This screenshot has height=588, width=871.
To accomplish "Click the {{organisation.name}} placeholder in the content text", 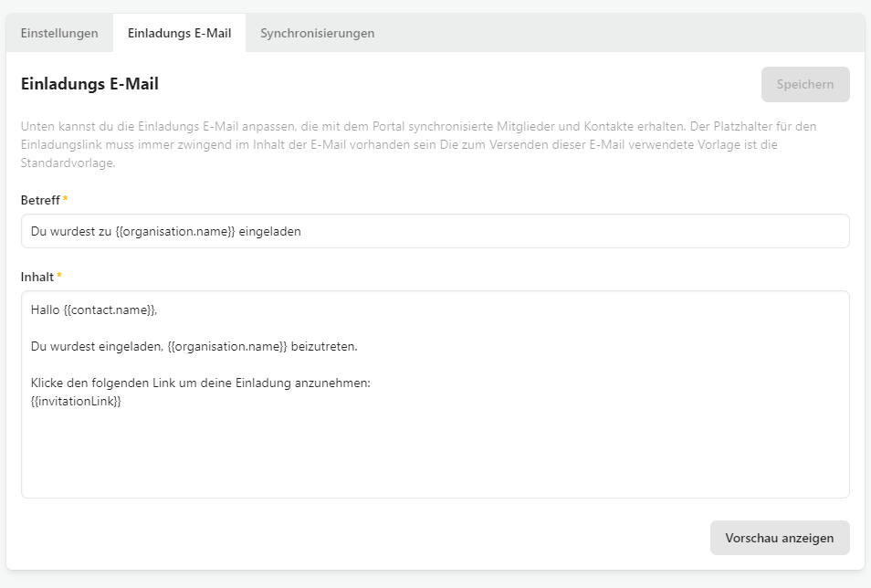I will [227, 346].
